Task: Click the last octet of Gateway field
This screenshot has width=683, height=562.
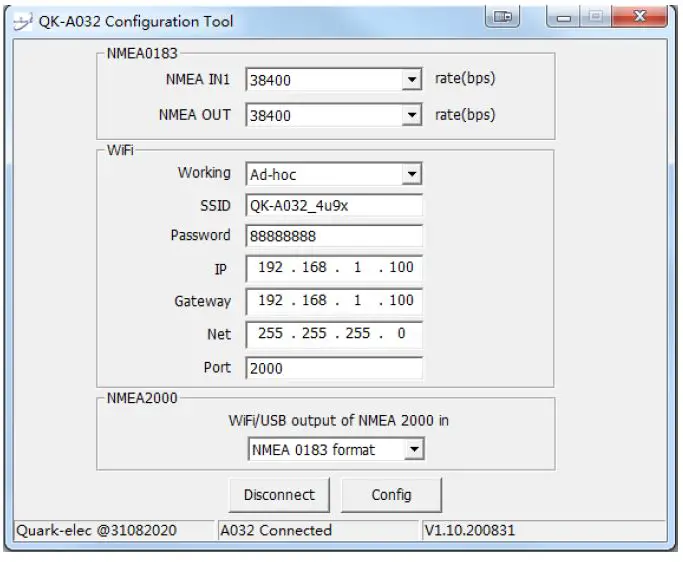Action: (x=401, y=300)
